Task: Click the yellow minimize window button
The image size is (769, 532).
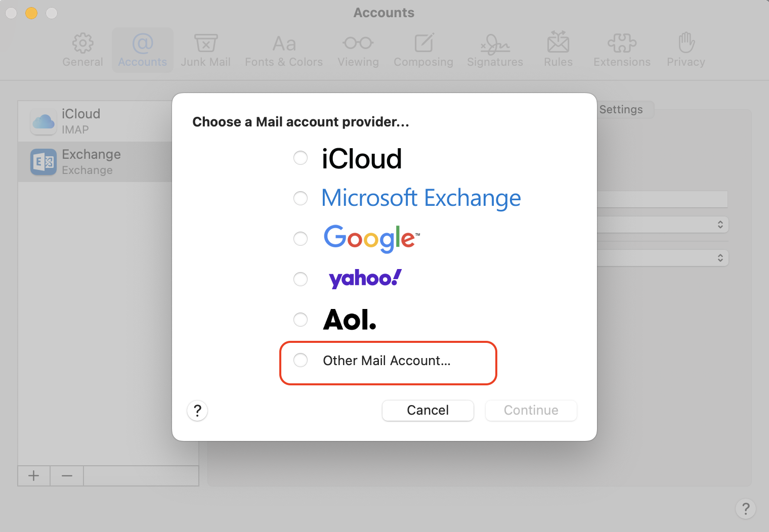Action: [x=31, y=13]
